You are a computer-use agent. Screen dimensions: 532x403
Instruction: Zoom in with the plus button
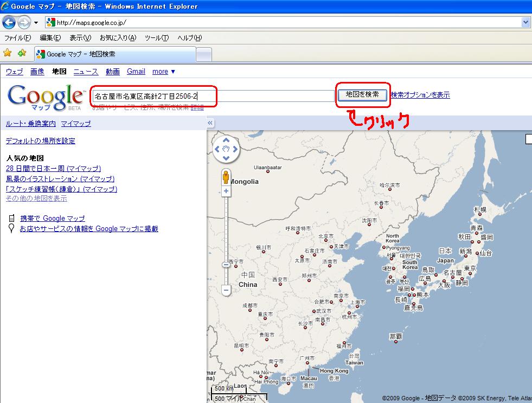tap(226, 191)
